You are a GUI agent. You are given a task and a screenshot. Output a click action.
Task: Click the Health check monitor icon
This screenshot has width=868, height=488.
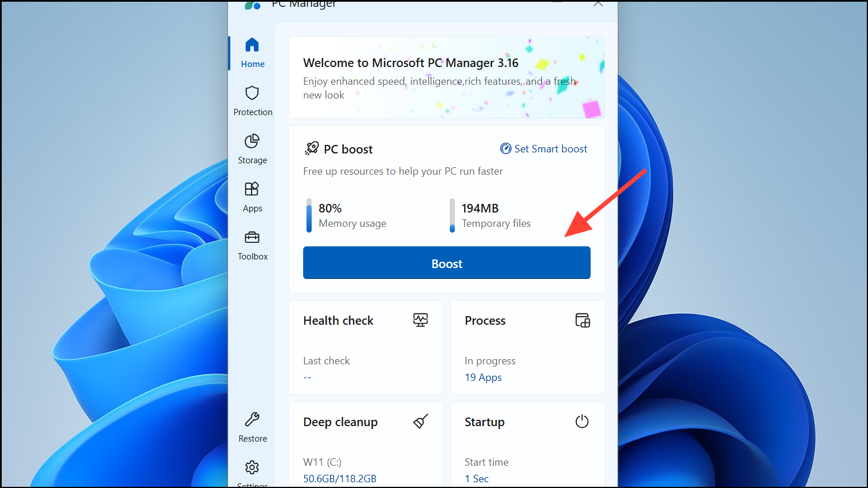[421, 320]
